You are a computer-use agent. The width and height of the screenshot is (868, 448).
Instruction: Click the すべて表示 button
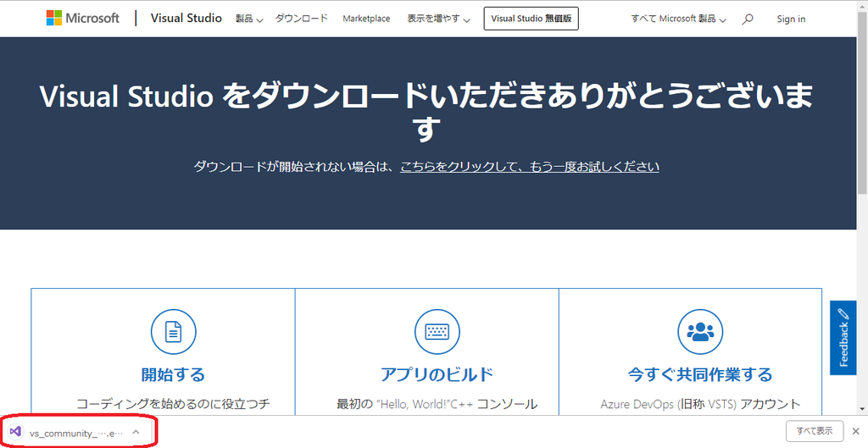point(815,431)
